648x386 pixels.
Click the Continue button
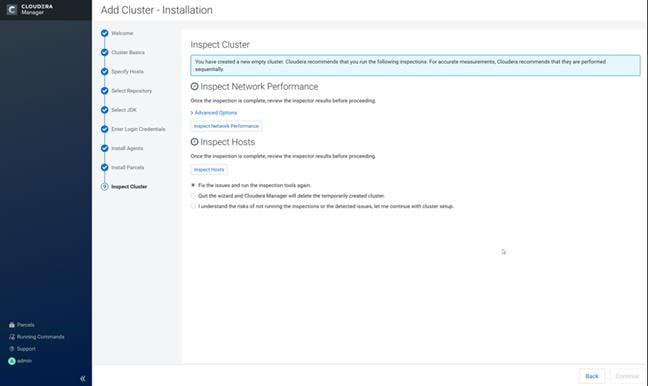[x=627, y=376]
